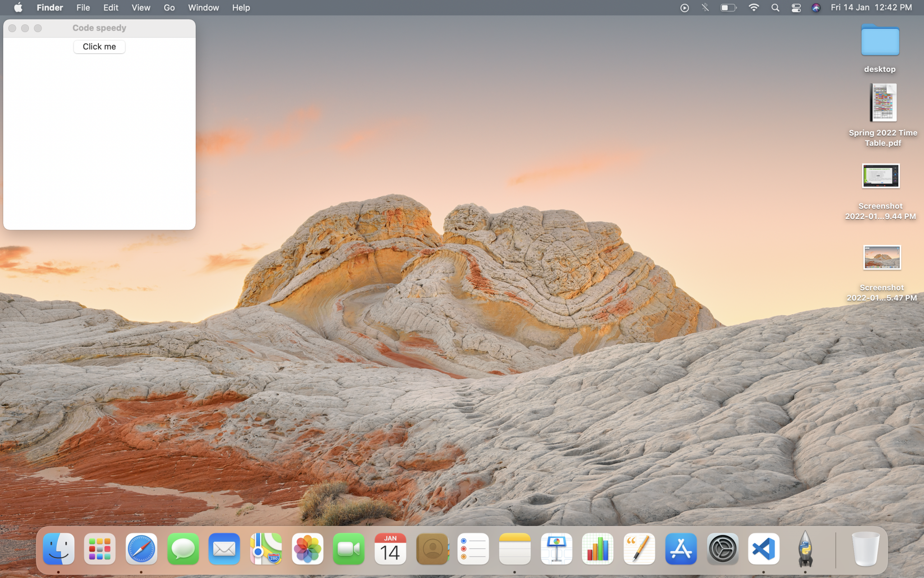Open Control Center in the menu bar

click(x=796, y=8)
